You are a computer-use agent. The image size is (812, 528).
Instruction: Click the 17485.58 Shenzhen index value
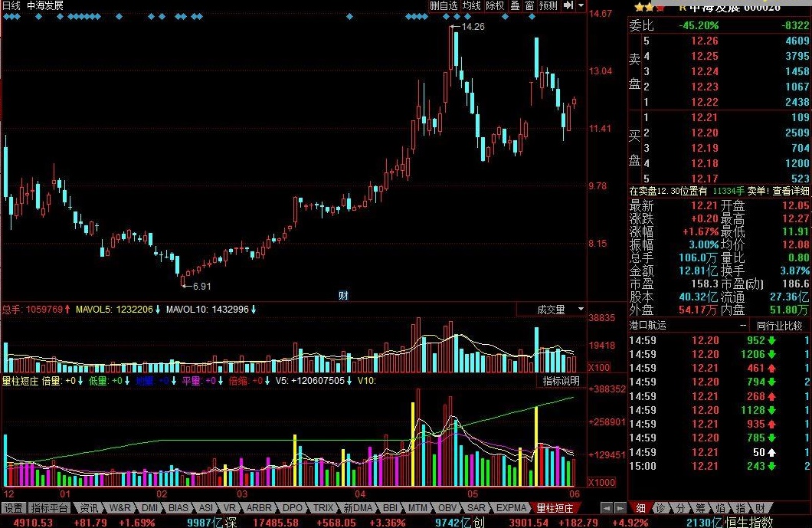pyautogui.click(x=276, y=523)
